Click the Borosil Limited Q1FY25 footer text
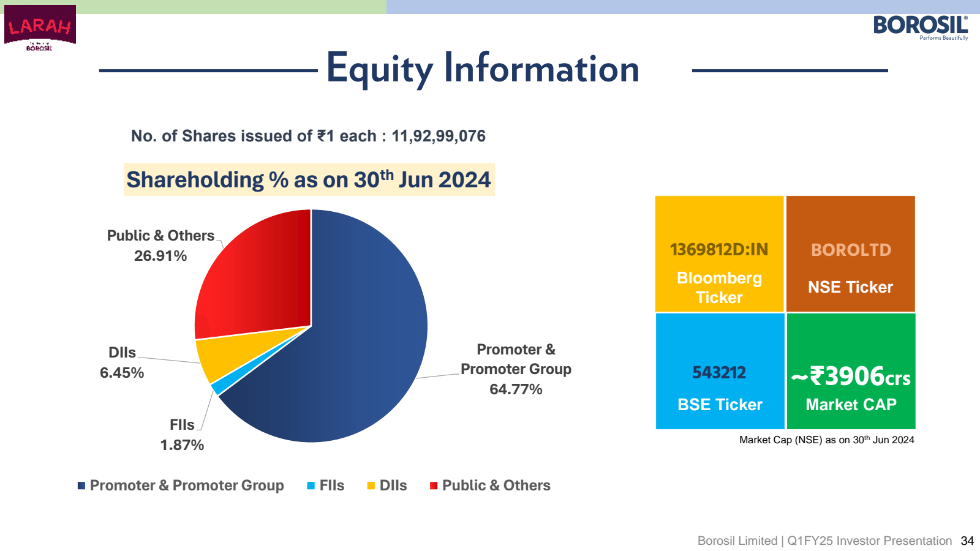This screenshot has height=551, width=980. point(824,541)
